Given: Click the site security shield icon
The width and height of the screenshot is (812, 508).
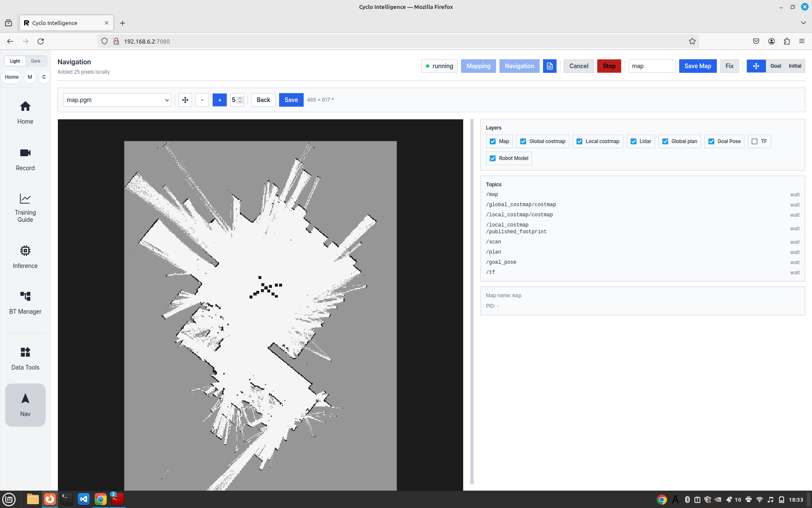Looking at the screenshot, I should 104,41.
